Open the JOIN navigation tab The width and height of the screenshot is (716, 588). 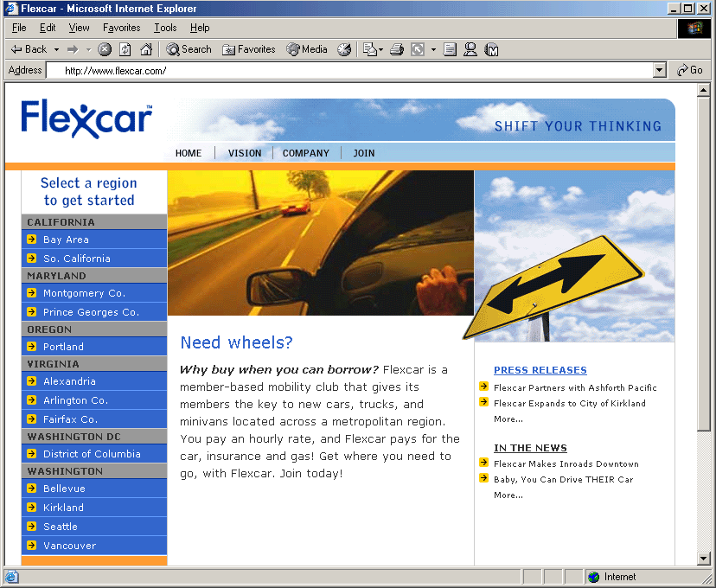point(363,153)
